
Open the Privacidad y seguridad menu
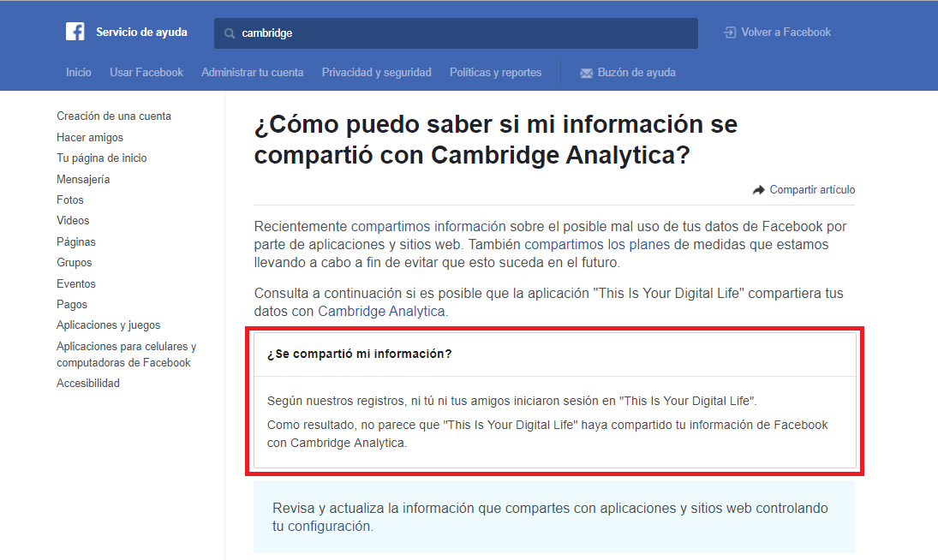[x=376, y=72]
